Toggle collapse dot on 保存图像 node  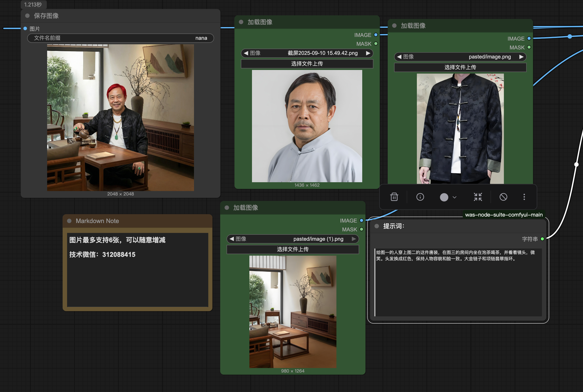point(27,16)
